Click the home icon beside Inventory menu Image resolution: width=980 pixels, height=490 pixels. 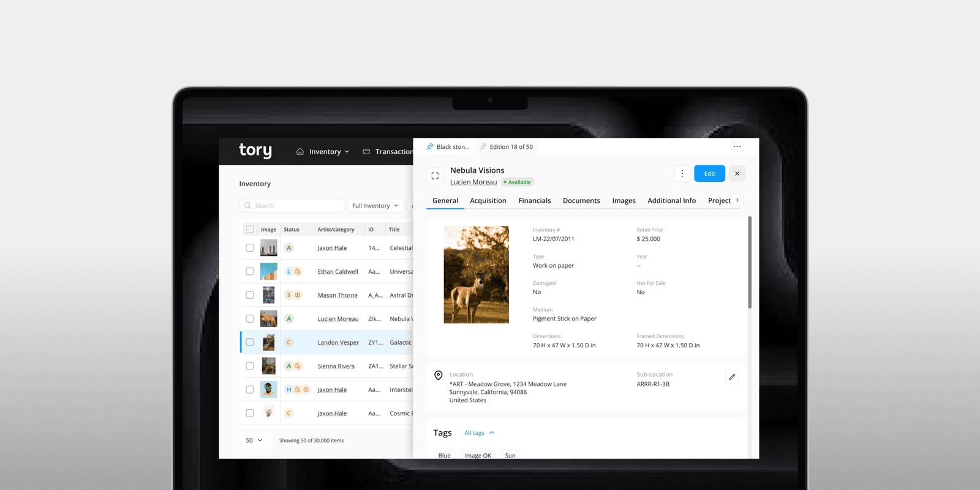click(300, 152)
